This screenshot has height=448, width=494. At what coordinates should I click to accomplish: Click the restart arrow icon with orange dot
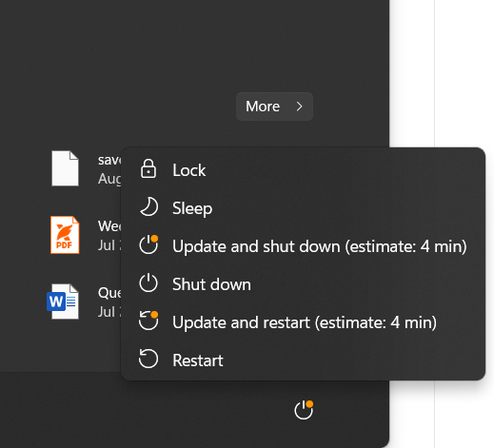[148, 321]
